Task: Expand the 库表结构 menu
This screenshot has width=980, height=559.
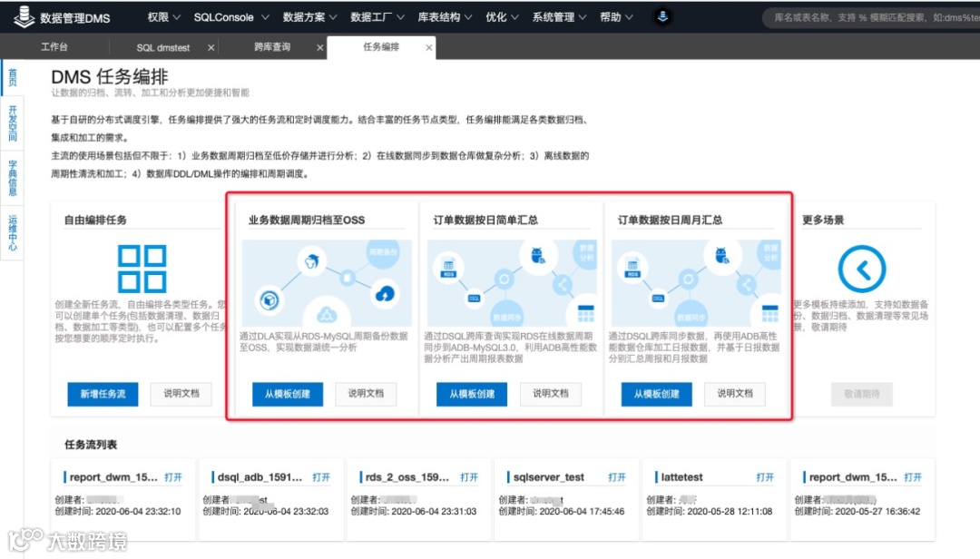Action: [445, 17]
